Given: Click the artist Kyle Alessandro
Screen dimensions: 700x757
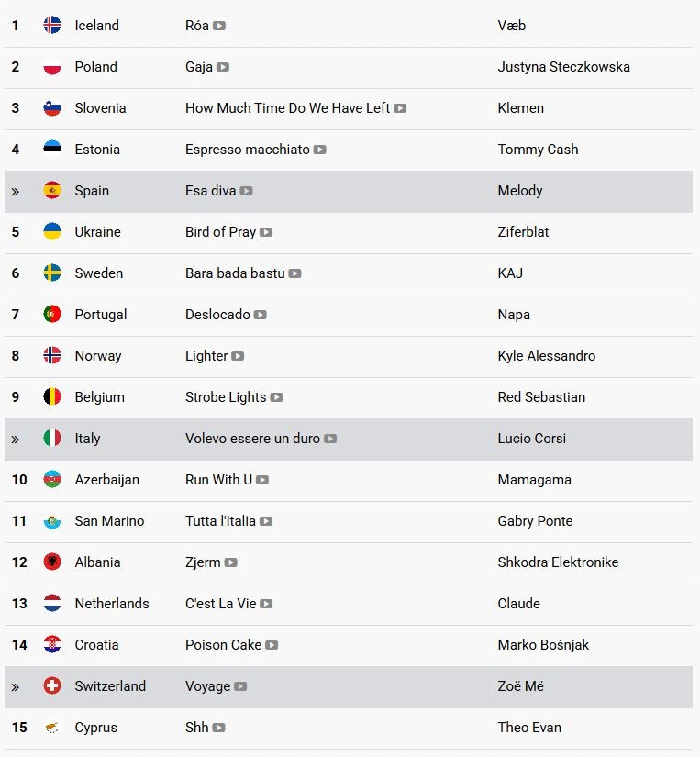Looking at the screenshot, I should pos(547,356).
